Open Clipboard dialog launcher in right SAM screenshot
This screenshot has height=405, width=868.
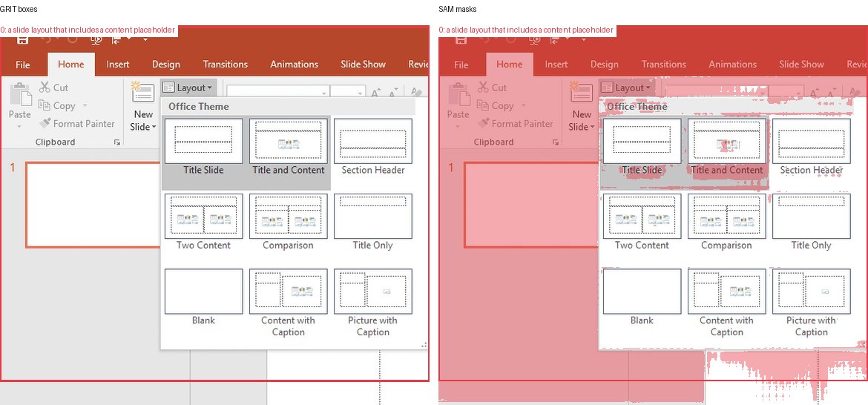(x=555, y=142)
